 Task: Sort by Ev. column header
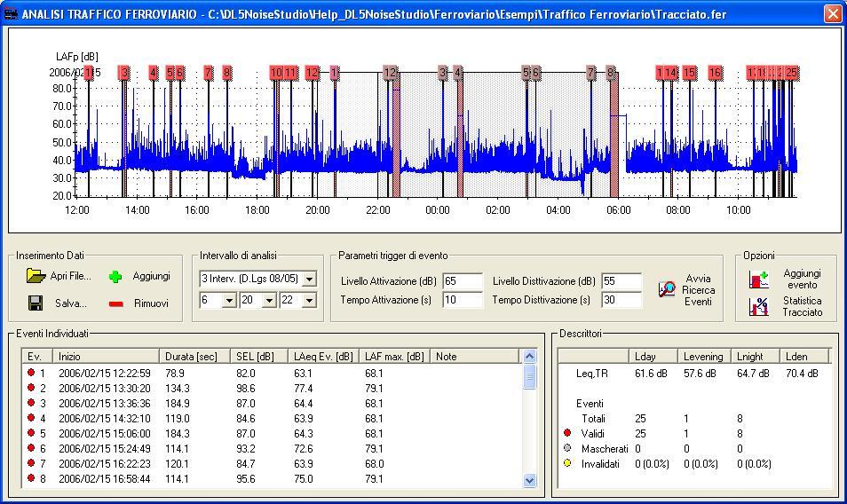point(37,356)
